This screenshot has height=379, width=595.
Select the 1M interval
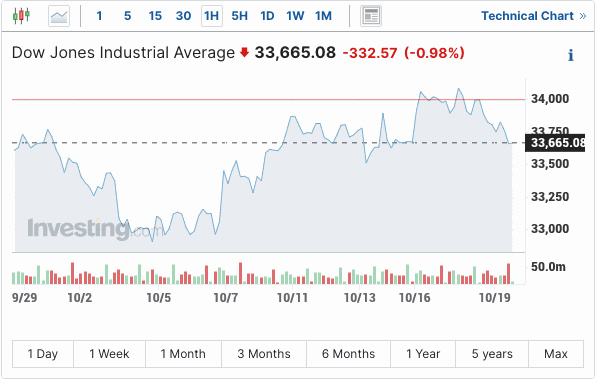(x=323, y=16)
